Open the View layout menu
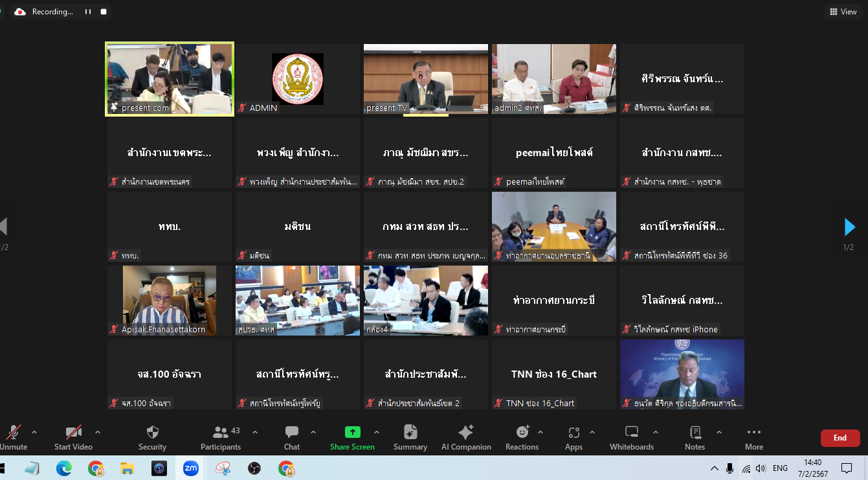Screen dimensions: 868x480 click(843, 12)
